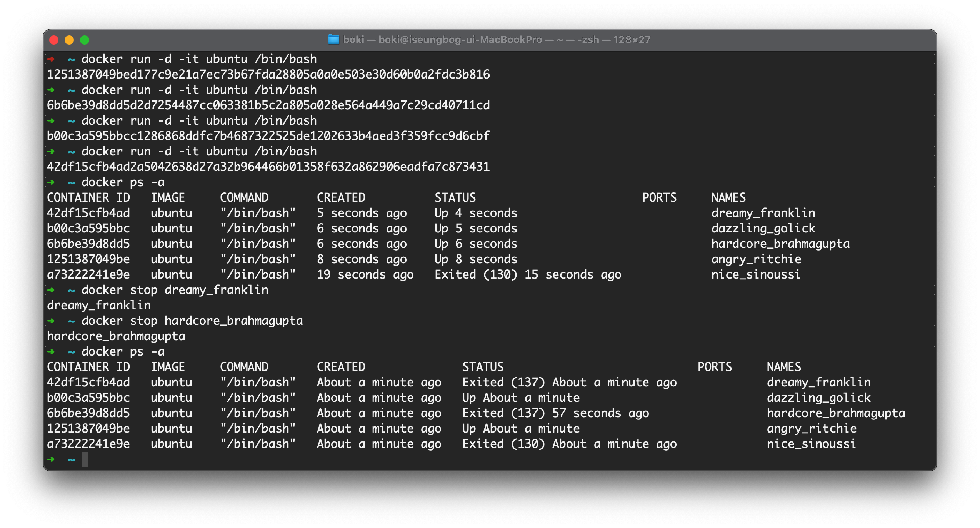Click the red arrow prompt on first line

(x=51, y=59)
